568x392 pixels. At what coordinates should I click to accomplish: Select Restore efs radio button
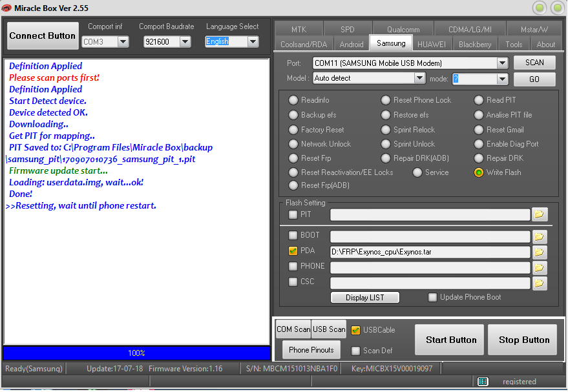click(386, 115)
